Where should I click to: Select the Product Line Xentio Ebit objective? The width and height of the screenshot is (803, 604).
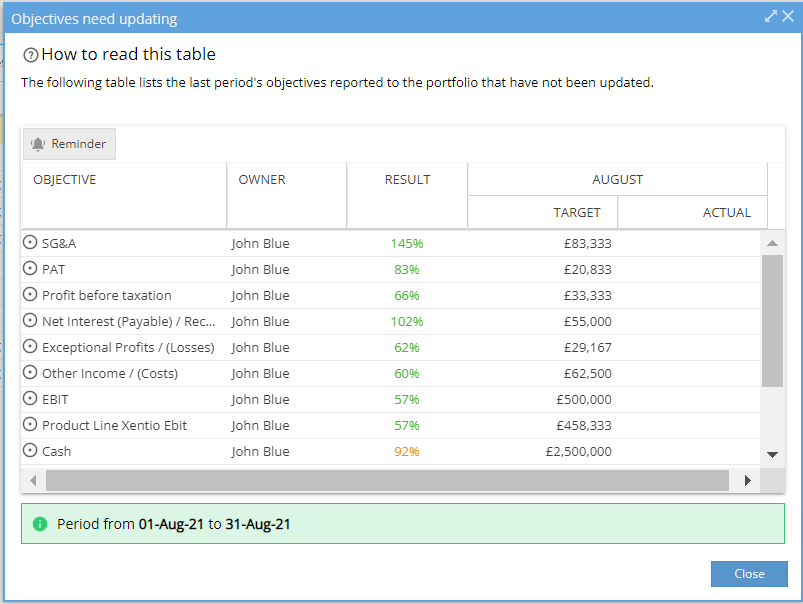click(x=114, y=426)
